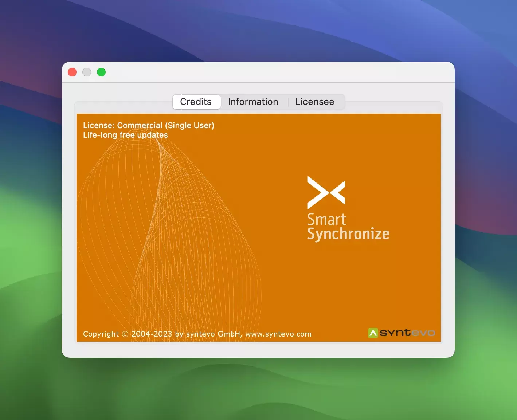This screenshot has height=420, width=517.
Task: Click the Smart Synchronize product name
Action: tap(348, 227)
